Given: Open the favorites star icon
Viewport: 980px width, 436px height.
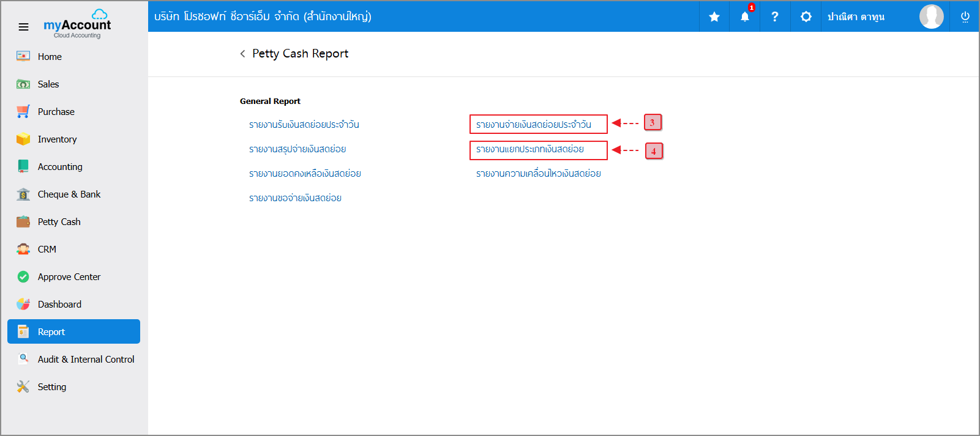Looking at the screenshot, I should 714,17.
